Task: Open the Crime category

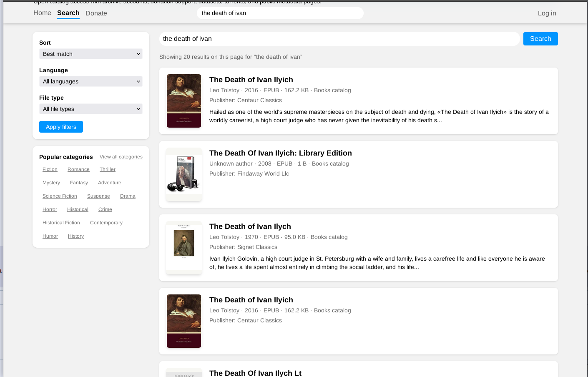Action: coord(105,209)
